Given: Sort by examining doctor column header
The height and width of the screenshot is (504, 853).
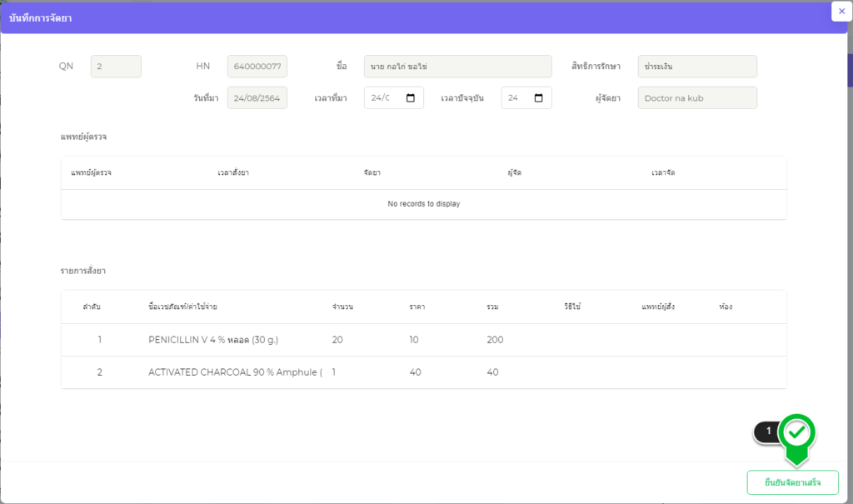Looking at the screenshot, I should (x=92, y=172).
